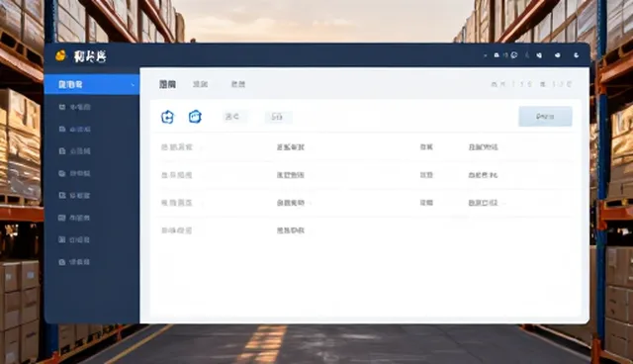The image size is (633, 364).
Task: Switch to the third grey content tab
Action: tap(238, 84)
